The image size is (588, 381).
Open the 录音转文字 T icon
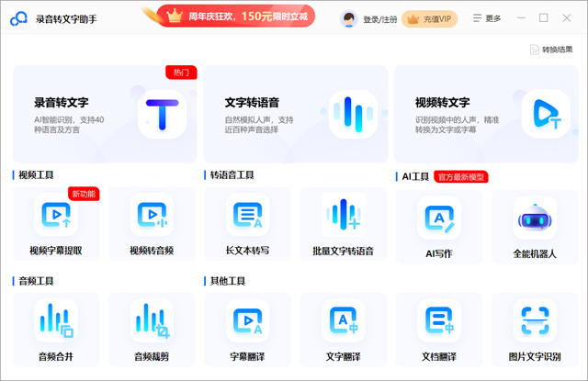click(x=162, y=114)
